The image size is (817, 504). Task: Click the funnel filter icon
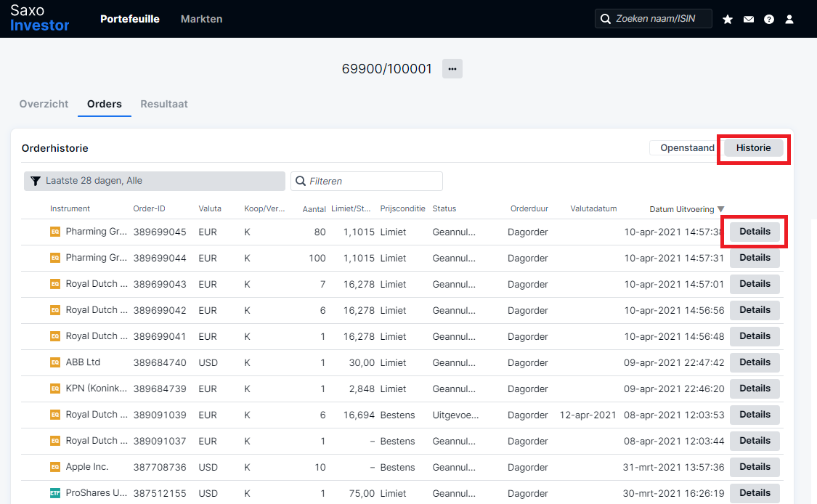(36, 181)
